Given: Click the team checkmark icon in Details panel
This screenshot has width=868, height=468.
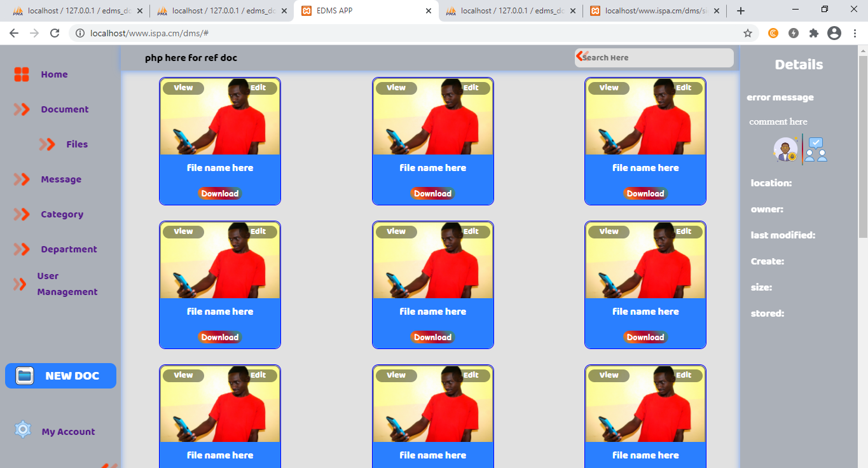Looking at the screenshot, I should click(816, 149).
